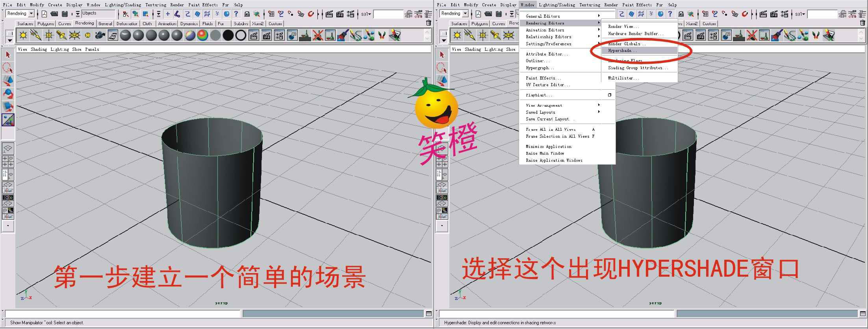Create point light in left window shelf
Screen dimensions: 868x329
click(x=49, y=36)
